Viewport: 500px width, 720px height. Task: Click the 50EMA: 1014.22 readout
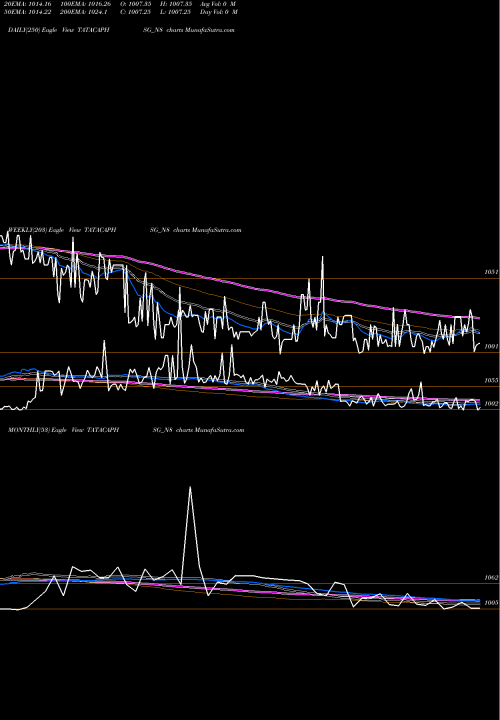coord(27,12)
